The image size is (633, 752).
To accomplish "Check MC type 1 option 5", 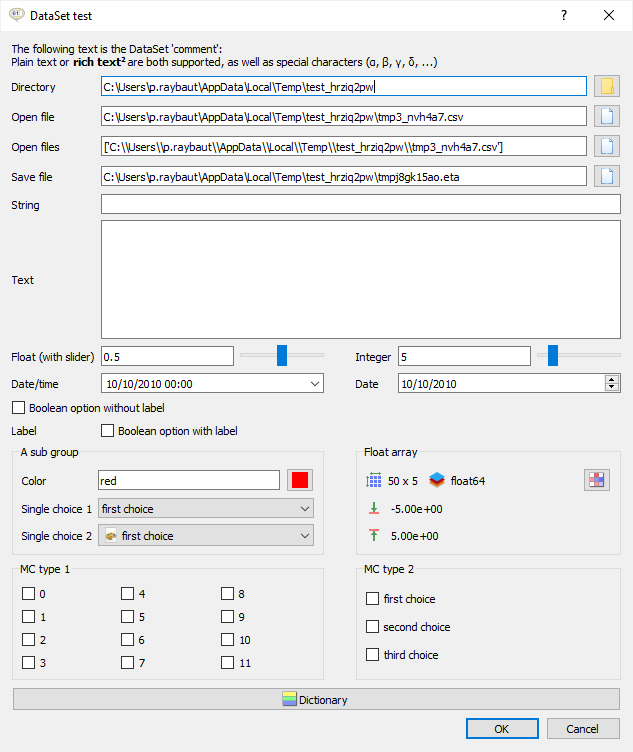I will click(x=128, y=617).
